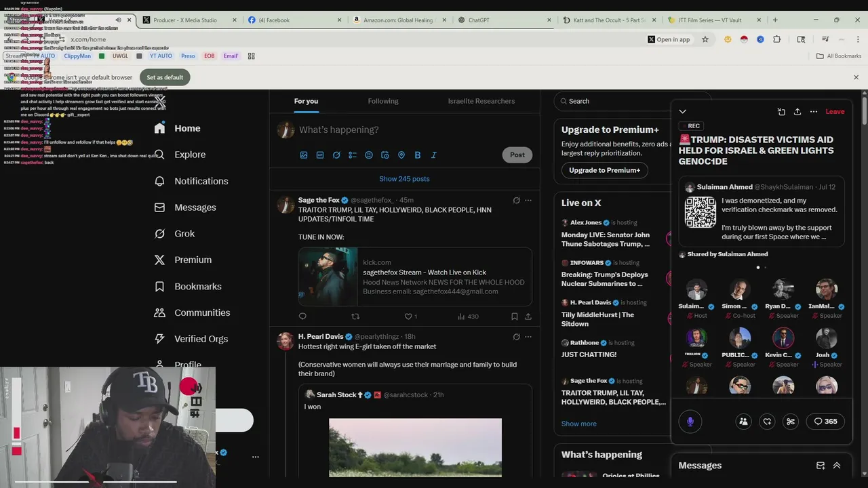
Task: Repost Sage the Fox's post
Action: (x=355, y=317)
